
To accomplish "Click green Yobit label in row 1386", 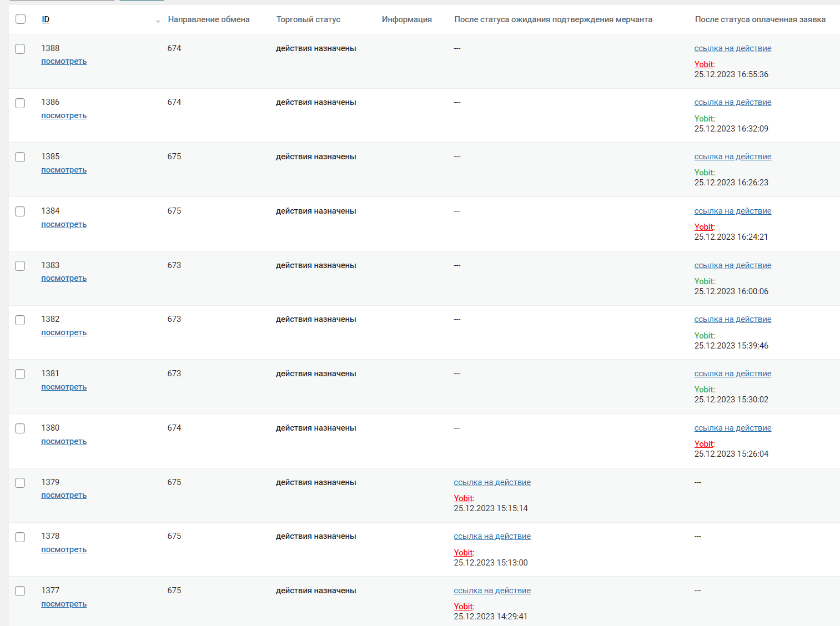I will tap(703, 119).
